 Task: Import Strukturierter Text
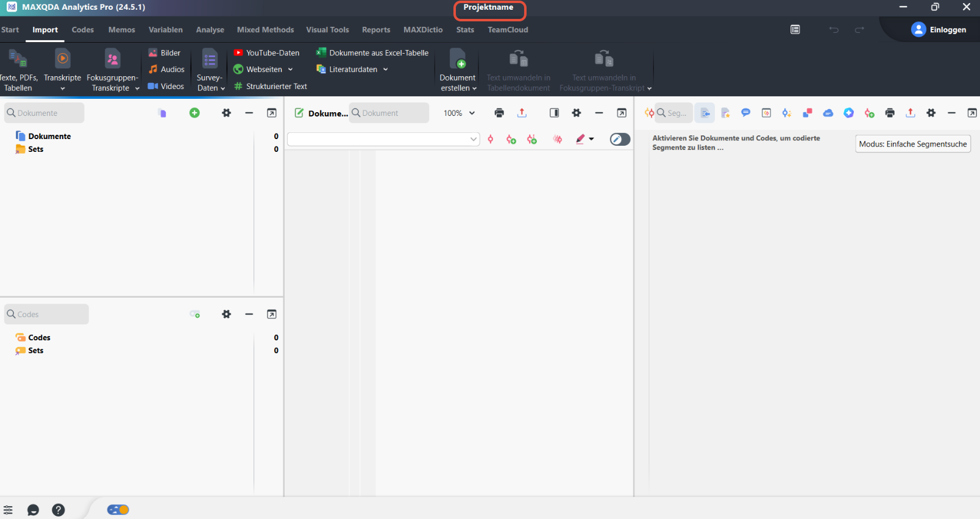[x=271, y=87]
